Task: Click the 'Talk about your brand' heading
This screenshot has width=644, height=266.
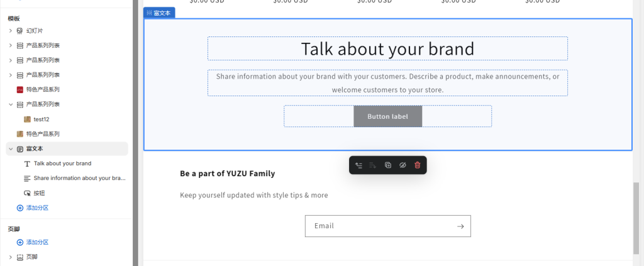Action: pos(387,48)
